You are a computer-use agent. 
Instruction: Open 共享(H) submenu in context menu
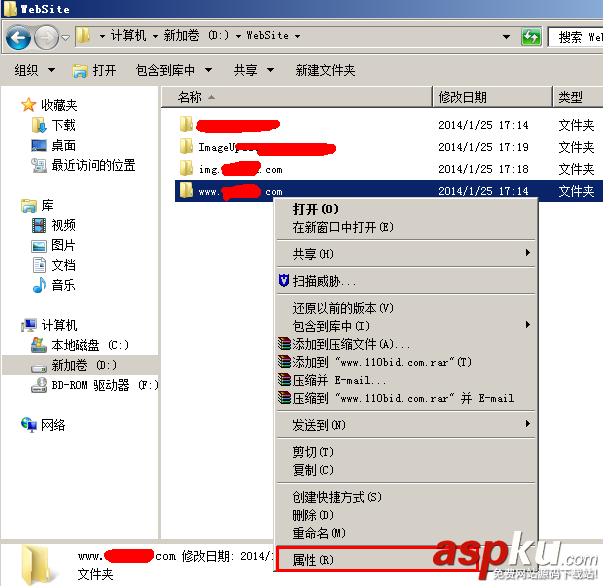point(406,254)
